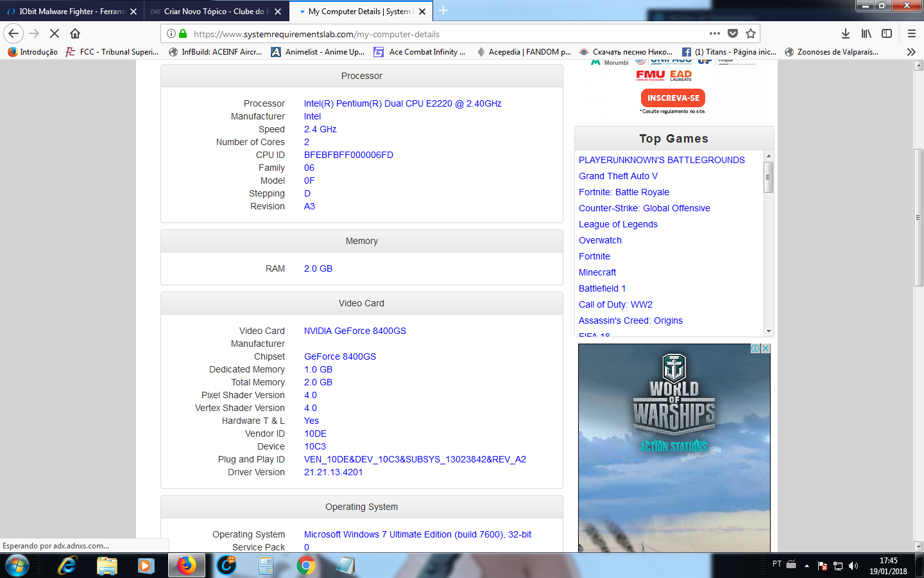Open Calculator from taskbar
The height and width of the screenshot is (578, 924).
pyautogui.click(x=266, y=566)
